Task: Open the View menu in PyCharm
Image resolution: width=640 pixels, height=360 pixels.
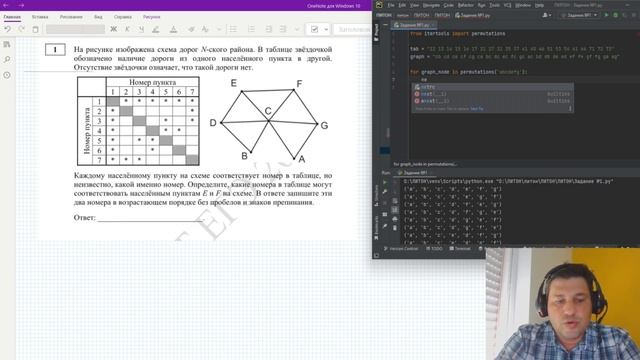Action: pyautogui.click(x=415, y=5)
